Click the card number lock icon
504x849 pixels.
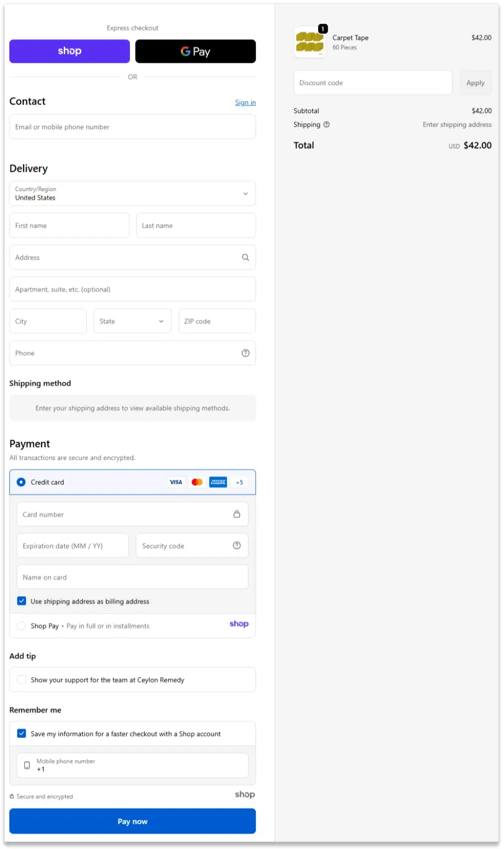pyautogui.click(x=236, y=514)
